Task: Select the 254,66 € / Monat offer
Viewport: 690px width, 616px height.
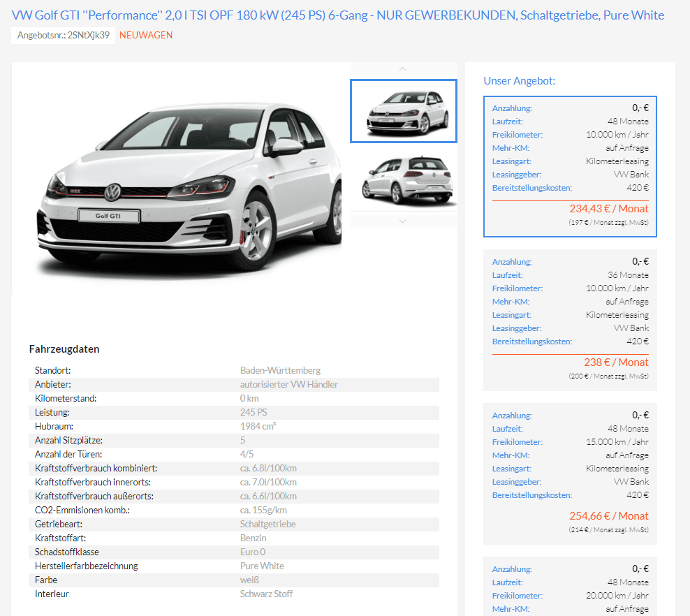Action: [x=570, y=474]
